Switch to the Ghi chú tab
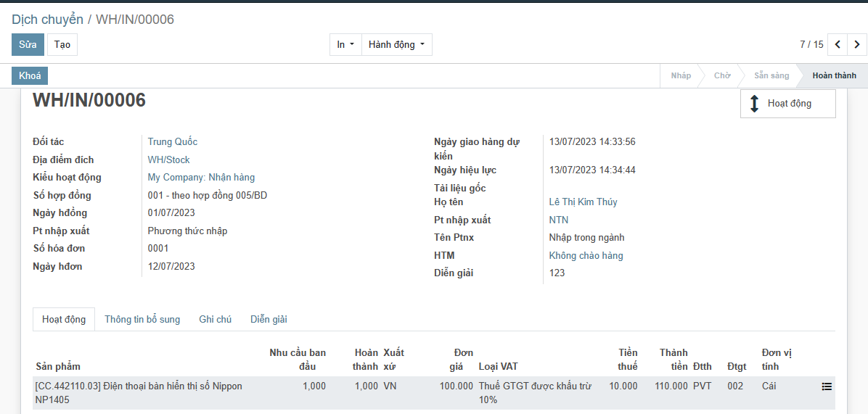The height and width of the screenshot is (414, 868). pyautogui.click(x=216, y=320)
